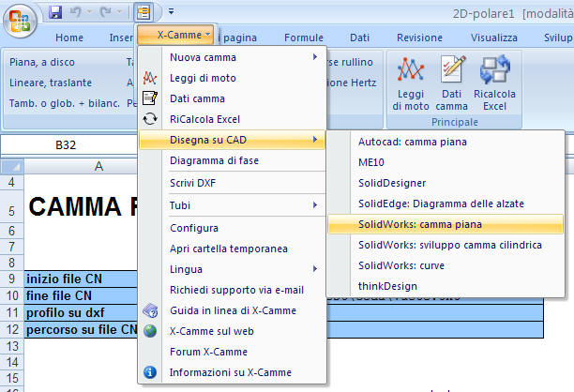
Task: Expand the Lingua submenu
Action: click(x=233, y=269)
